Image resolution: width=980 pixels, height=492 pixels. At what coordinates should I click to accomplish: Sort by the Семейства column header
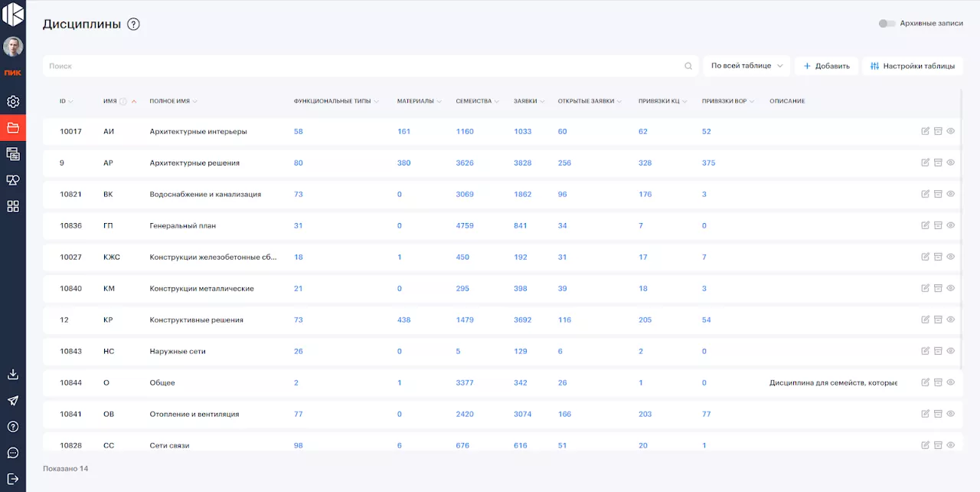coord(473,101)
